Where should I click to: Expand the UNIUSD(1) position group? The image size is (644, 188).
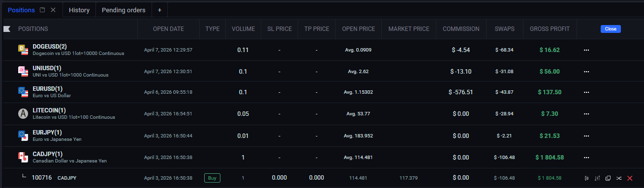47,68
